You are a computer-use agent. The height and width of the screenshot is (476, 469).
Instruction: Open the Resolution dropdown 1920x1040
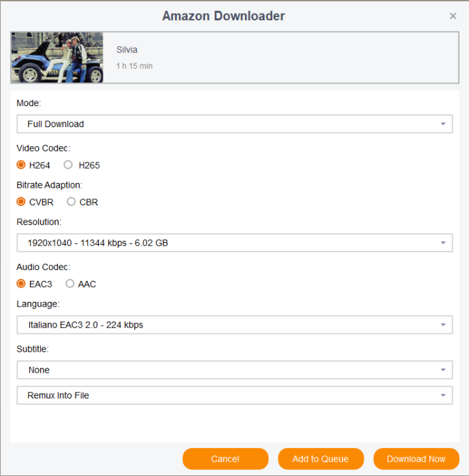(x=235, y=243)
